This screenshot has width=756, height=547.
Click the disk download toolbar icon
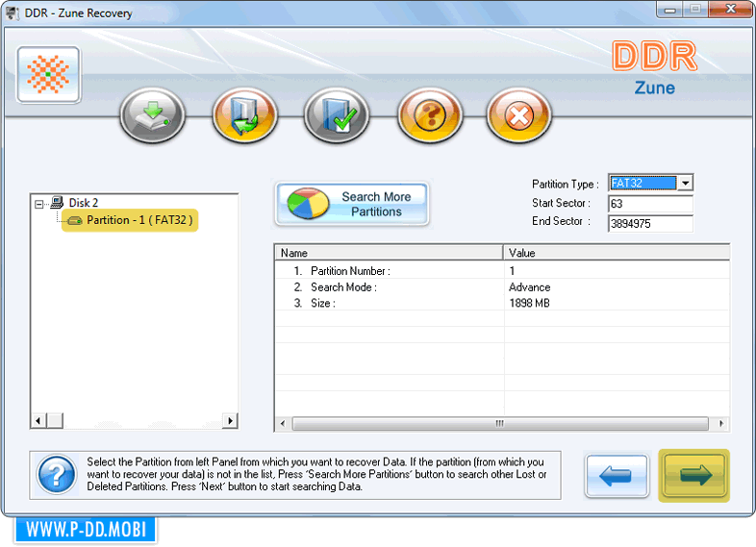(152, 115)
